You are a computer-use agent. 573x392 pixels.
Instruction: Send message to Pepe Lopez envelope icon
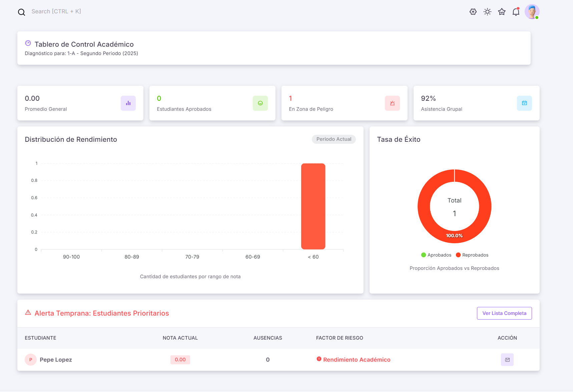click(x=507, y=360)
